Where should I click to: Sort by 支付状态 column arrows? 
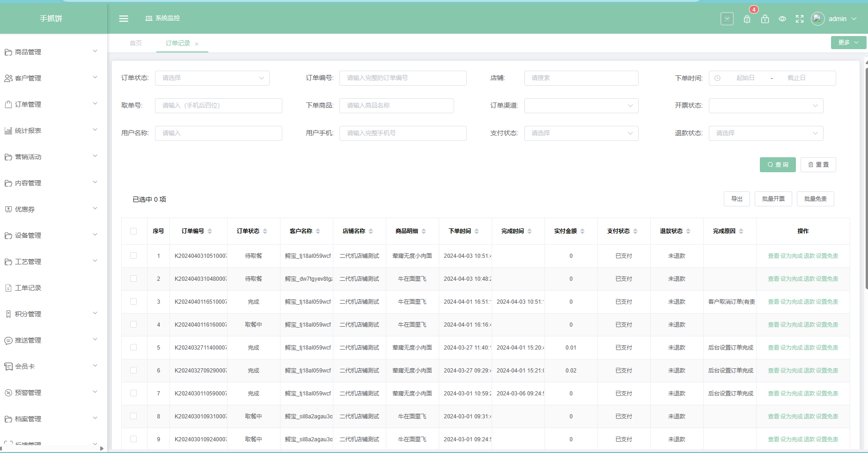click(x=635, y=231)
